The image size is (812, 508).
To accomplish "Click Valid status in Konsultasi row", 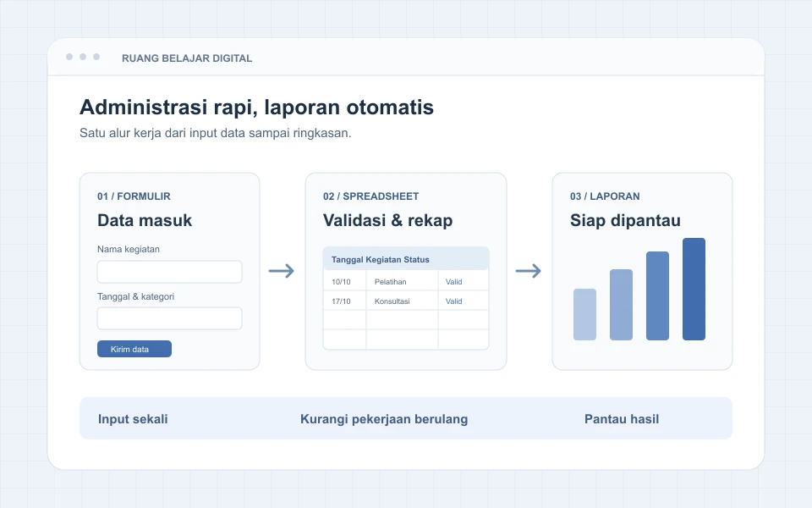I will click(453, 301).
